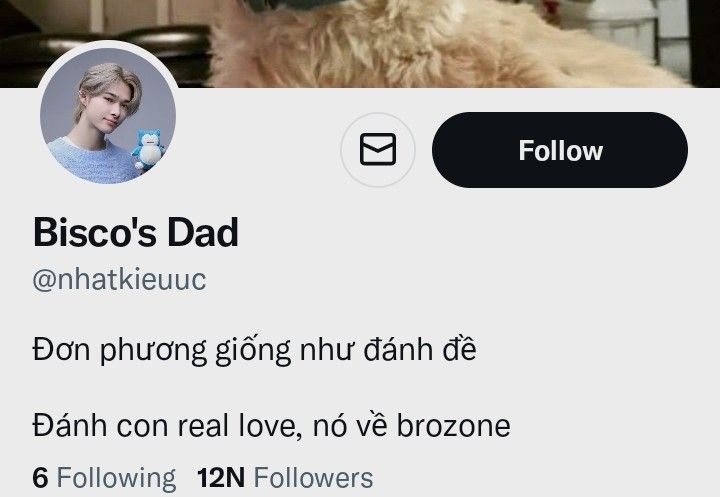Click the Snorlax plush in the avatar

click(148, 150)
